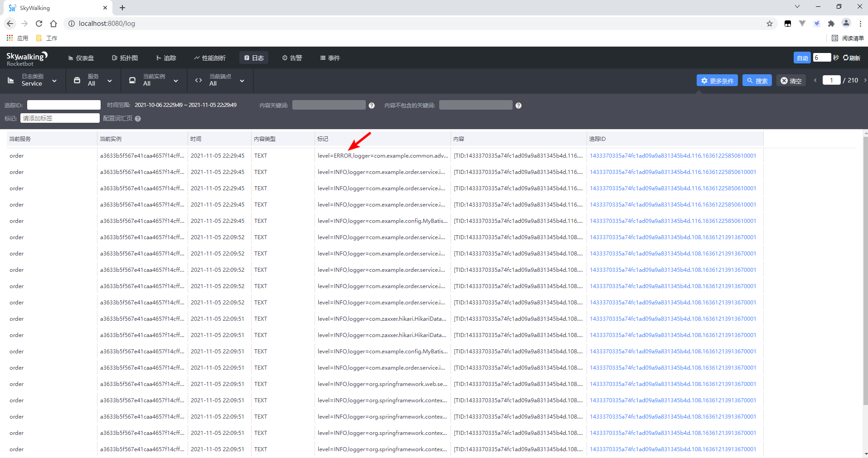Switch to the 拓扑图 topology tab

[125, 58]
